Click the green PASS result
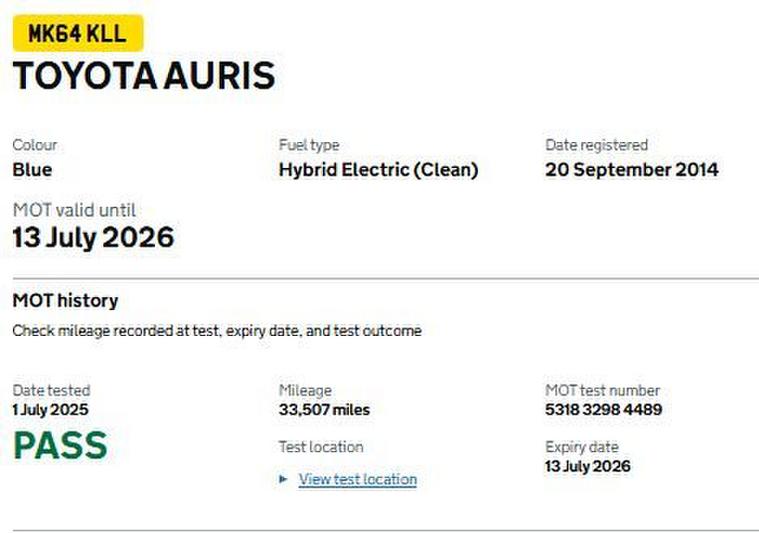 59,446
